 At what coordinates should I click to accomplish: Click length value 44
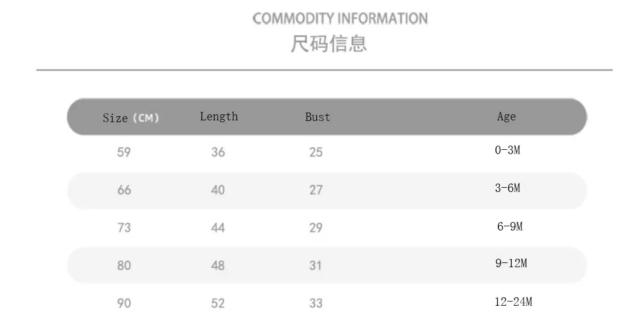[218, 228]
